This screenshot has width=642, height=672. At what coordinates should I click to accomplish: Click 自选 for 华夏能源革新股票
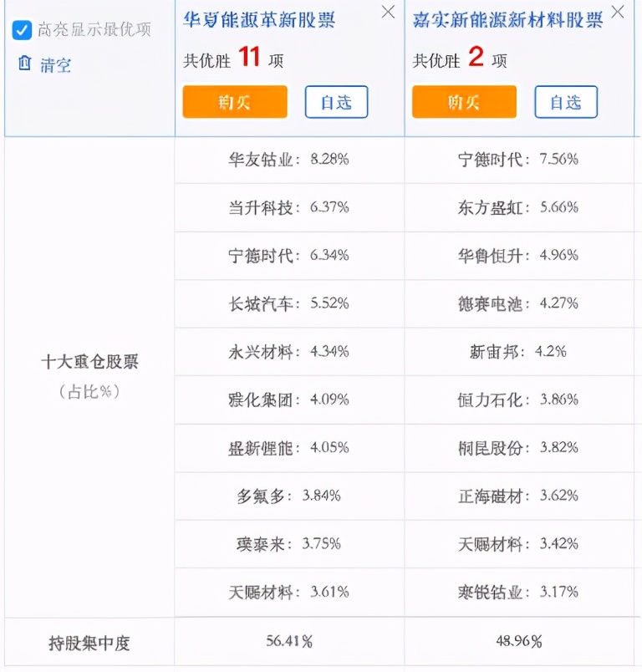(x=335, y=102)
